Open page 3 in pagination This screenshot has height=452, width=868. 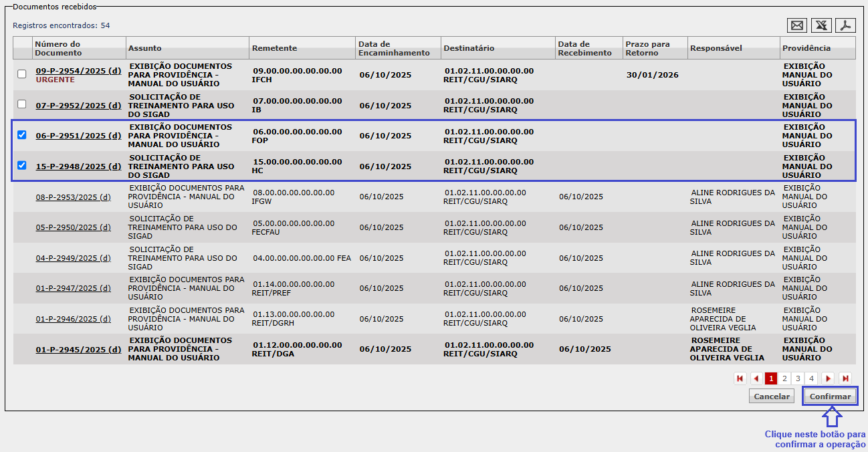click(x=798, y=378)
